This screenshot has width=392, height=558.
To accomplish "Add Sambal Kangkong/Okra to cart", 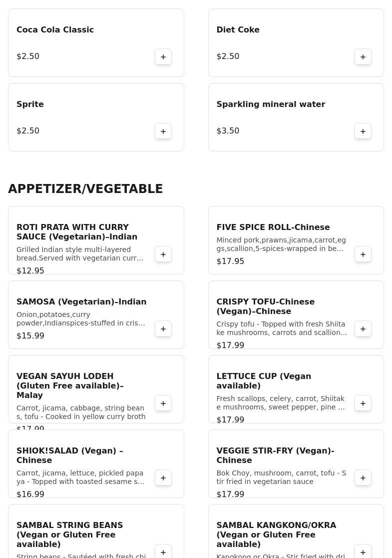I will [x=363, y=552].
